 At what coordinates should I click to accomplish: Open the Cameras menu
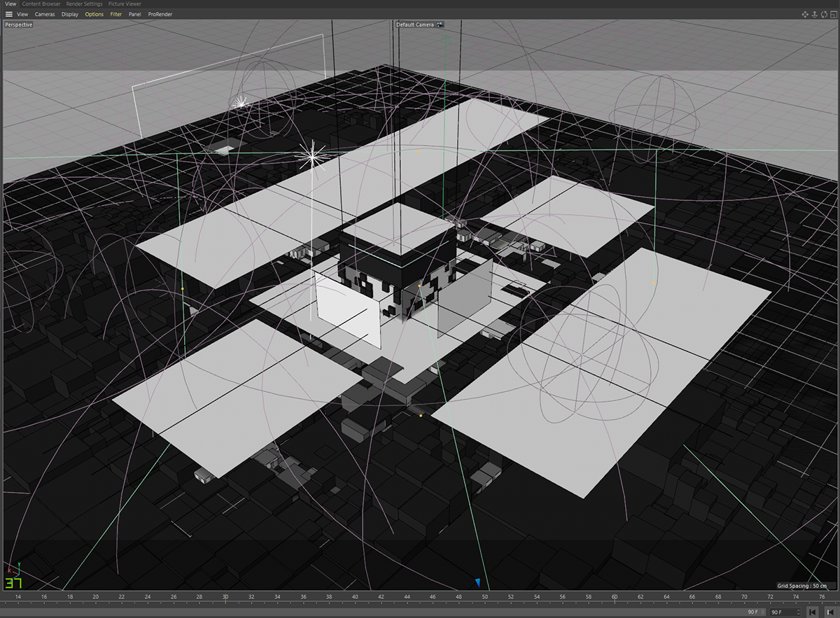(x=45, y=14)
